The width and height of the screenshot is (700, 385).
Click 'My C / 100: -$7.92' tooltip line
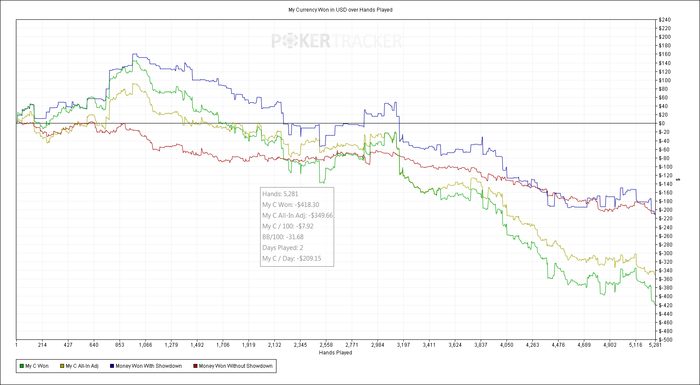tap(288, 226)
